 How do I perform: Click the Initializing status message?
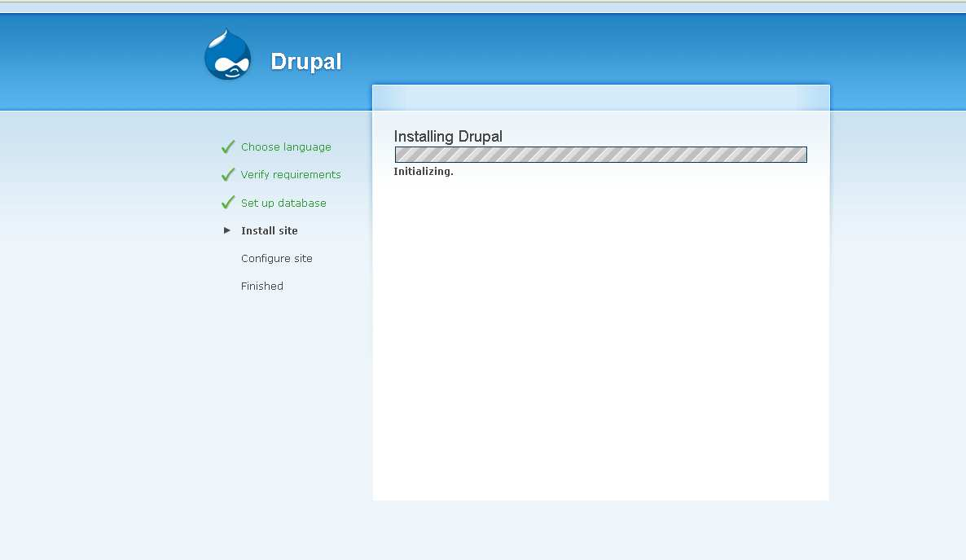(x=424, y=172)
